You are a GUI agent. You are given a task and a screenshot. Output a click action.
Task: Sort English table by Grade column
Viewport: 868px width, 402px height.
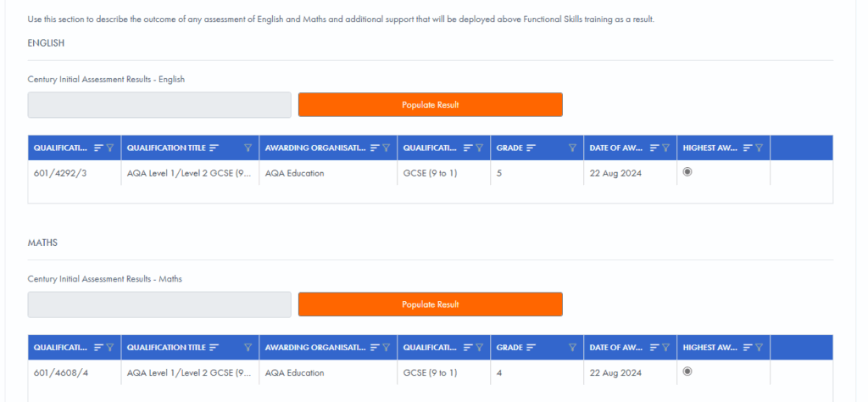pos(531,148)
